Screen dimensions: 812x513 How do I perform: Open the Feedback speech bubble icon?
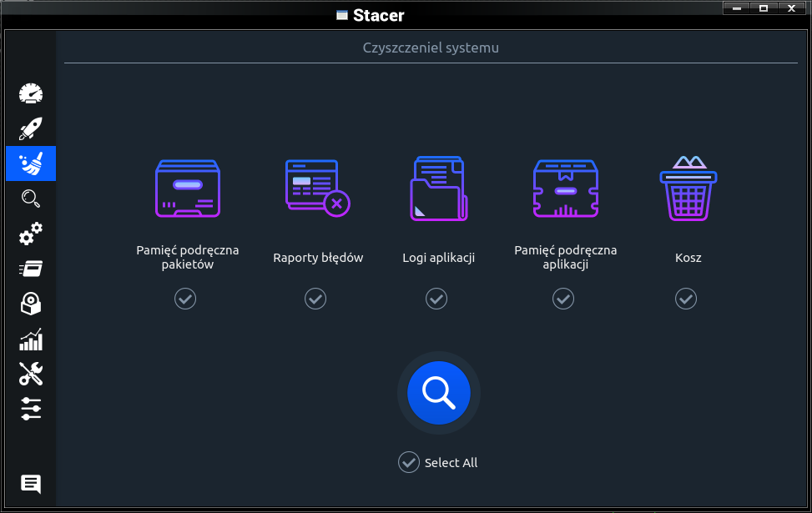coord(31,484)
